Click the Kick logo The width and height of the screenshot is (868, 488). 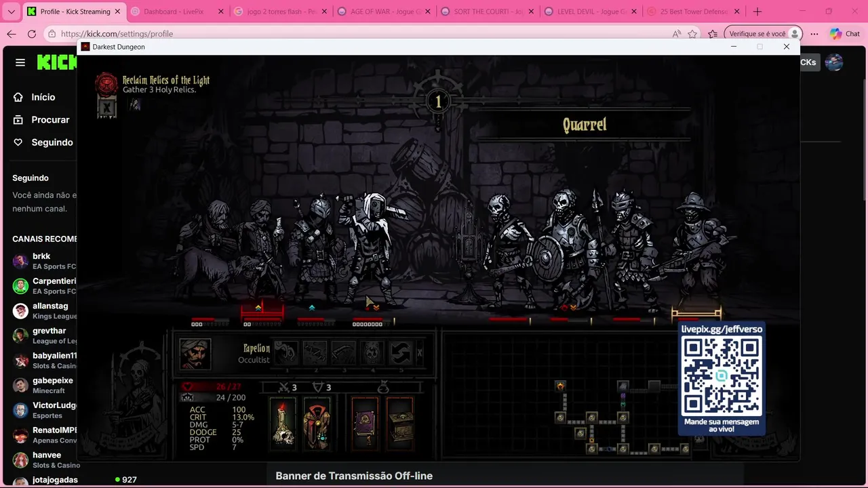coord(57,62)
